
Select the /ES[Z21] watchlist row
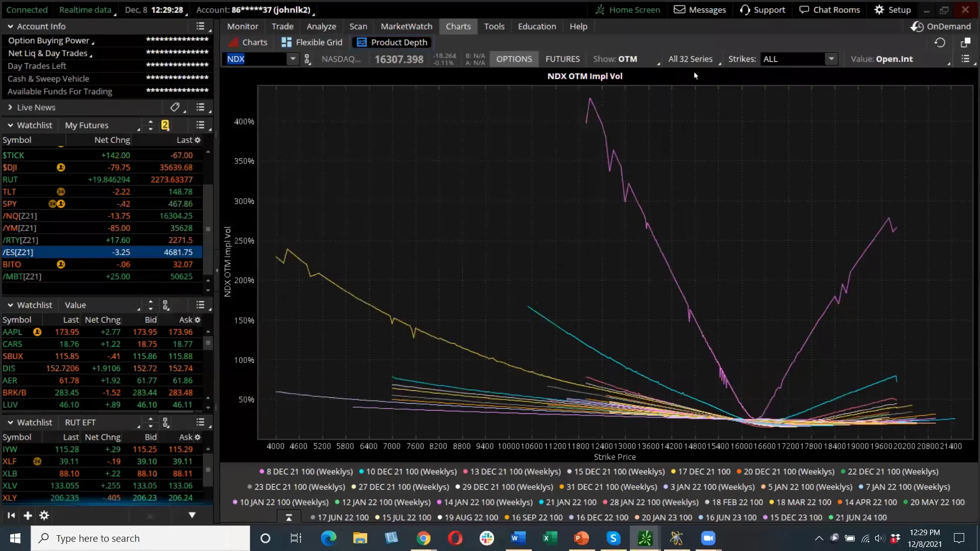pyautogui.click(x=102, y=252)
